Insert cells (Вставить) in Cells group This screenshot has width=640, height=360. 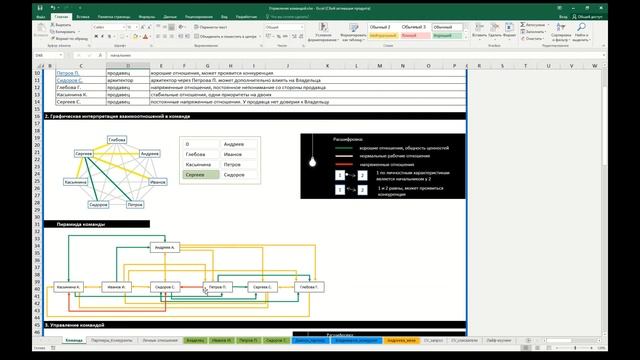point(479,30)
